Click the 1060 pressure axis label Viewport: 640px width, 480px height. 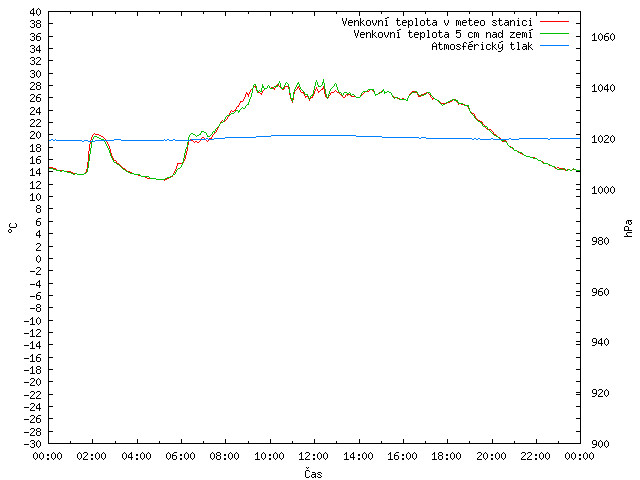[603, 38]
